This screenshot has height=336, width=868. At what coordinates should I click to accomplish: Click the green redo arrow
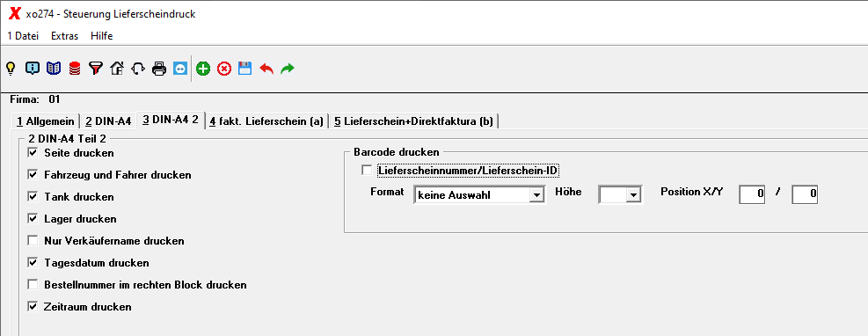(288, 69)
